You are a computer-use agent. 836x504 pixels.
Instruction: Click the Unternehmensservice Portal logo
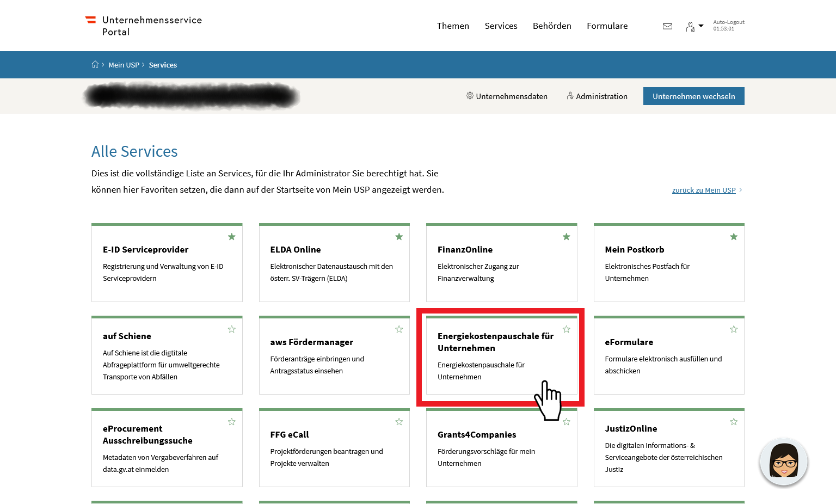click(144, 26)
